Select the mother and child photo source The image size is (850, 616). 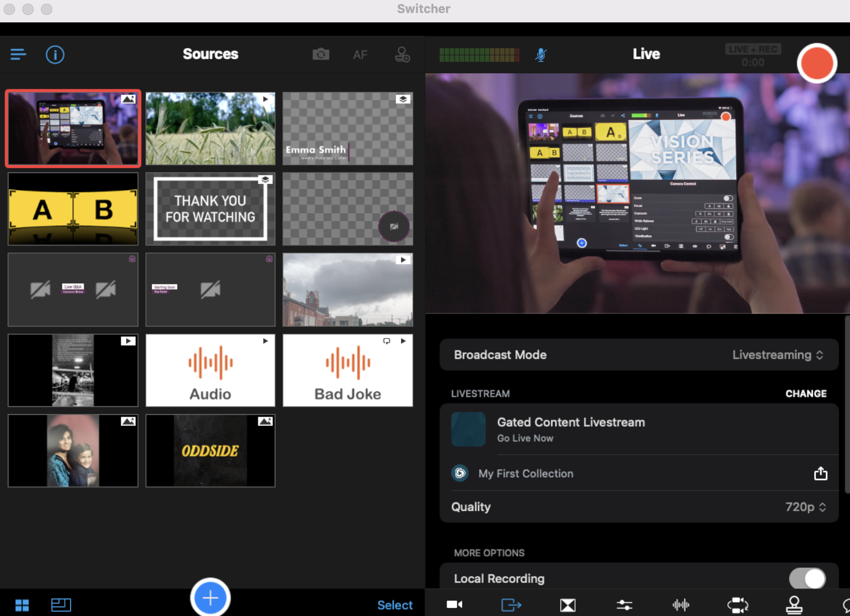click(73, 451)
